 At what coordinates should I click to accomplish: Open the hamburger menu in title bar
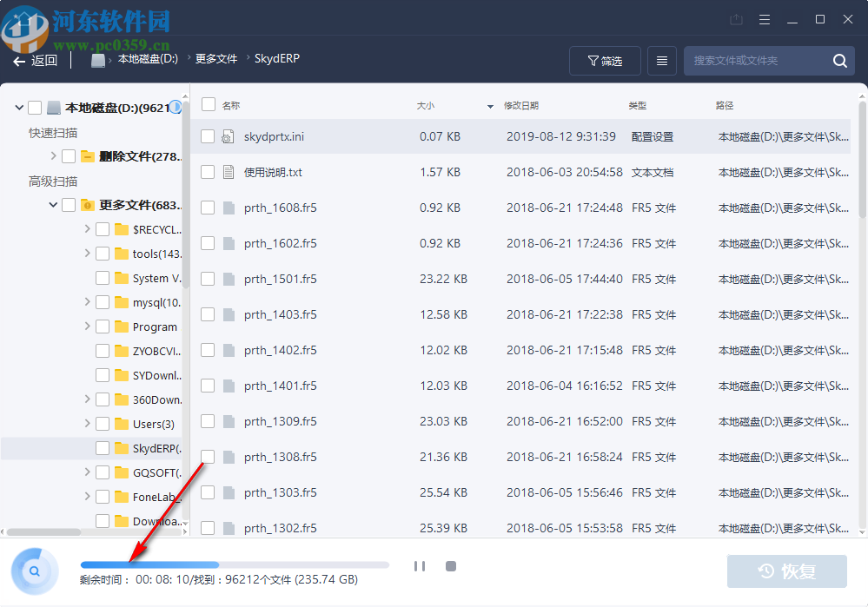click(764, 18)
